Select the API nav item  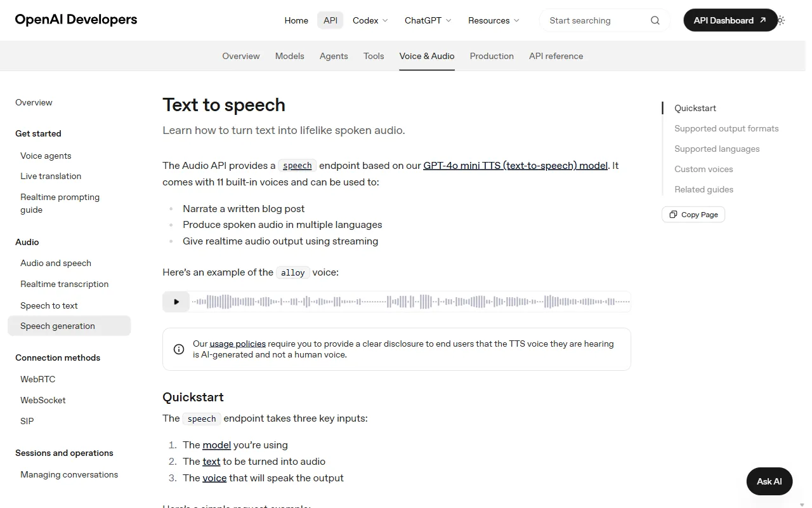pos(331,20)
